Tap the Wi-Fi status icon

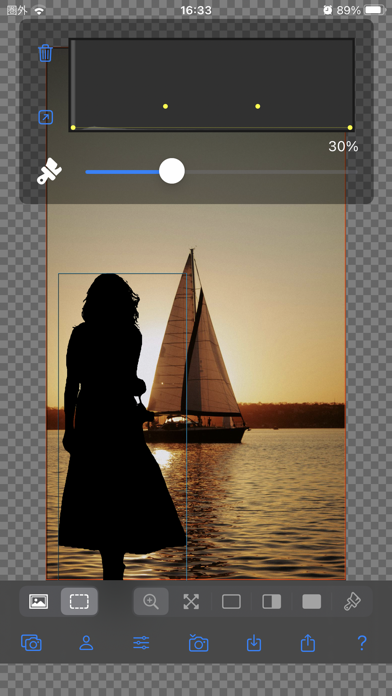click(x=40, y=10)
